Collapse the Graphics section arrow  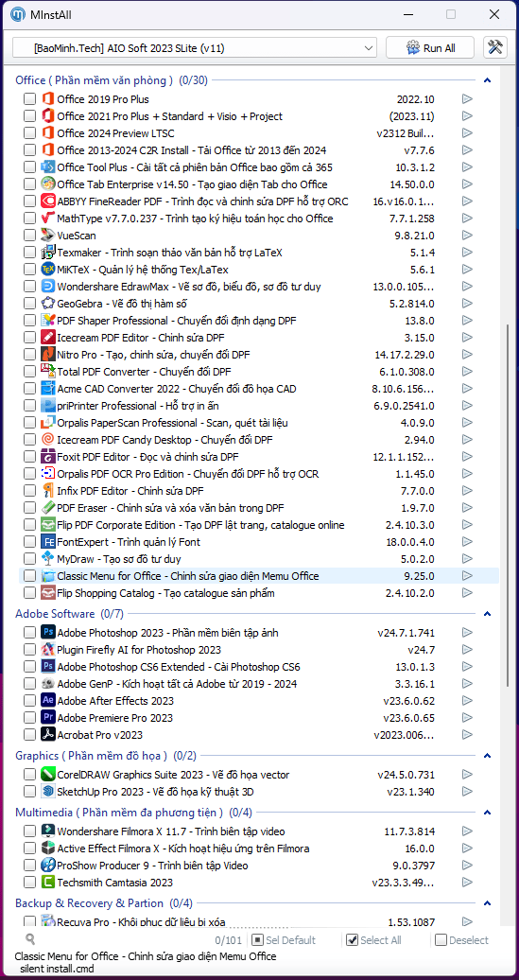[488, 756]
